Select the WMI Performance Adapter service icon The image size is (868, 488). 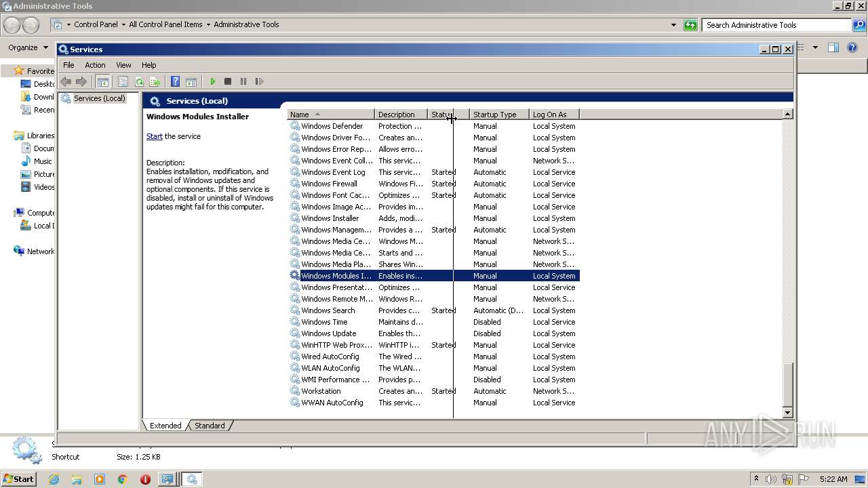click(294, 380)
